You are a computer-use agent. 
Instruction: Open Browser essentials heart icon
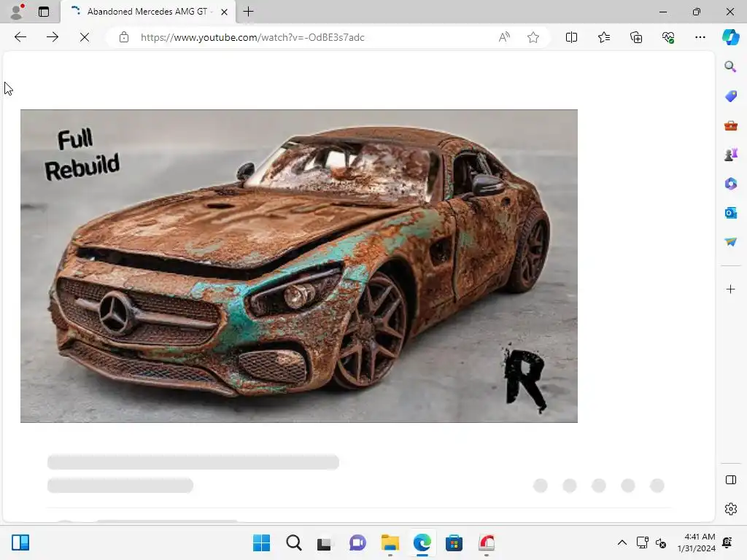pos(668,37)
